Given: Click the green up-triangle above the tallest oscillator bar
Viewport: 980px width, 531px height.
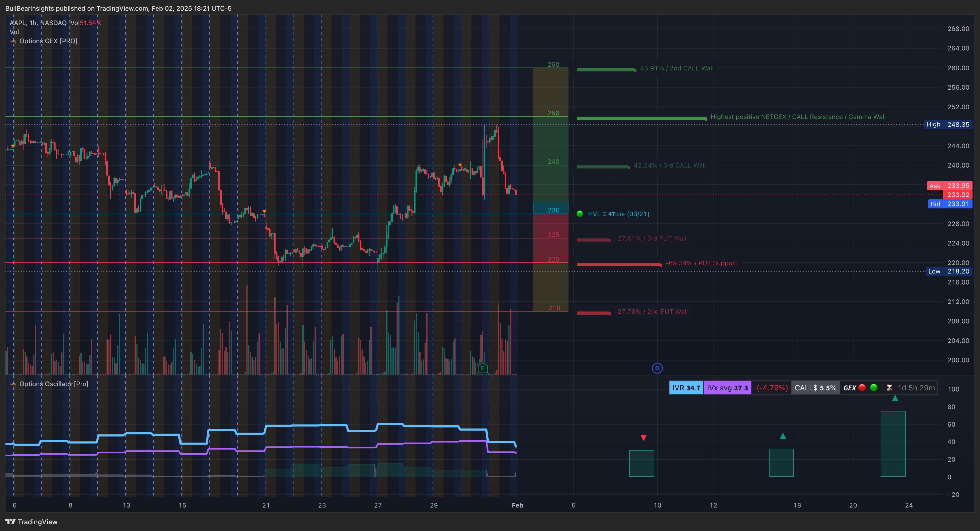Looking at the screenshot, I should pyautogui.click(x=895, y=398).
